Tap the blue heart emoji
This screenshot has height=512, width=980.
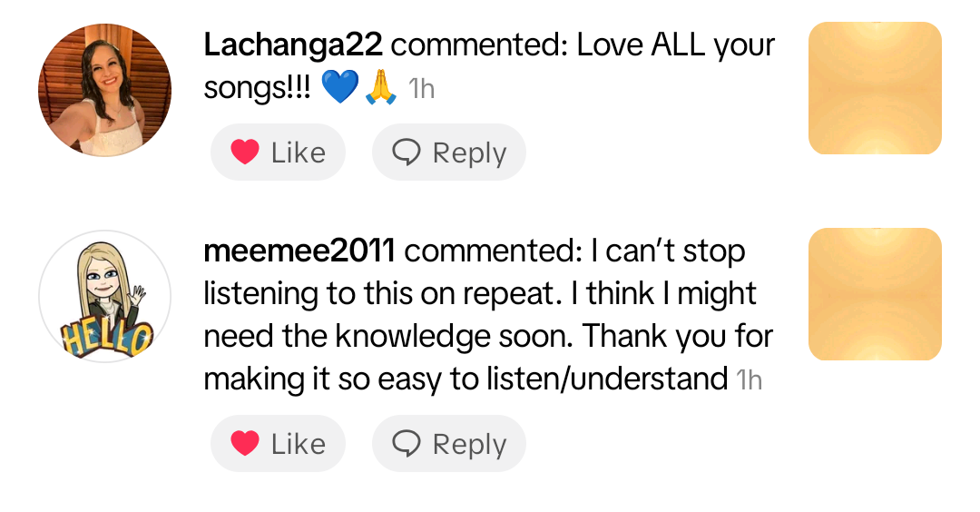[x=340, y=88]
